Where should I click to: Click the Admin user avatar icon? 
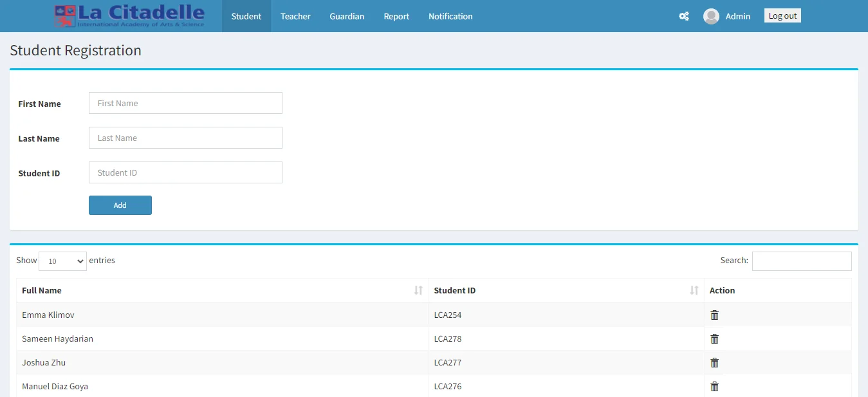click(x=711, y=16)
